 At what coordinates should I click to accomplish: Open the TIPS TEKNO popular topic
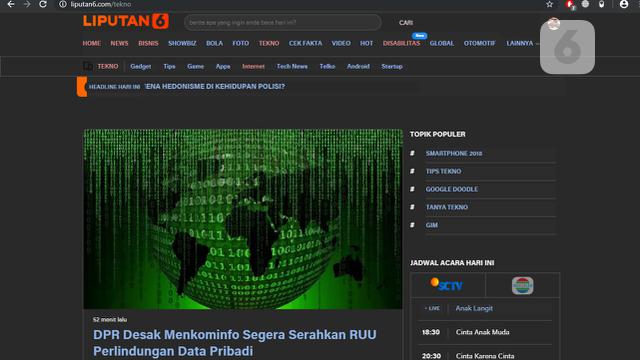[443, 171]
